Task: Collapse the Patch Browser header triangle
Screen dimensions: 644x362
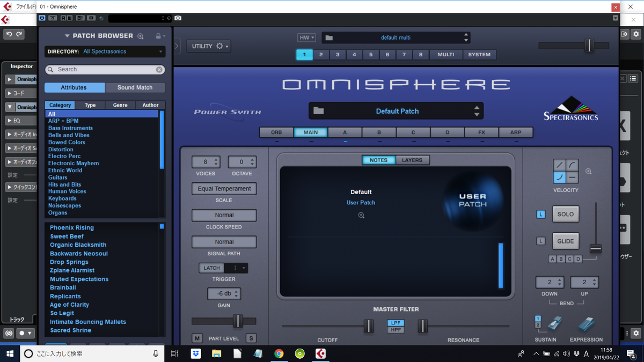Action: click(67, 36)
